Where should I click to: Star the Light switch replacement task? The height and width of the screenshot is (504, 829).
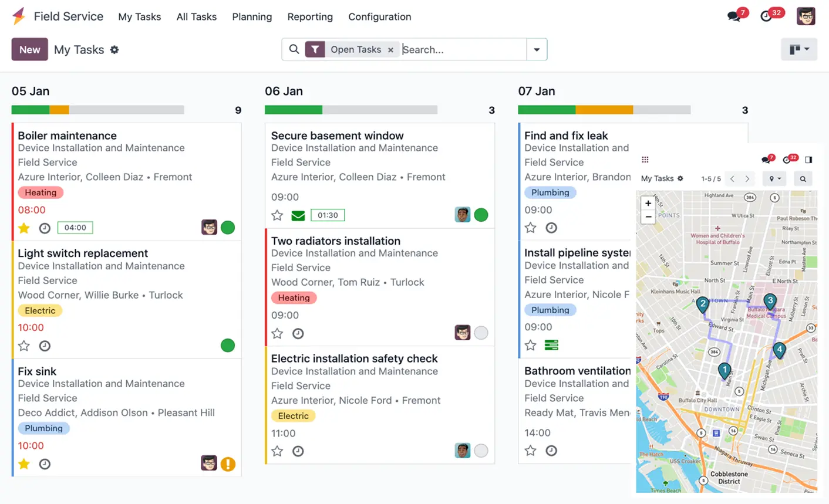tap(24, 346)
